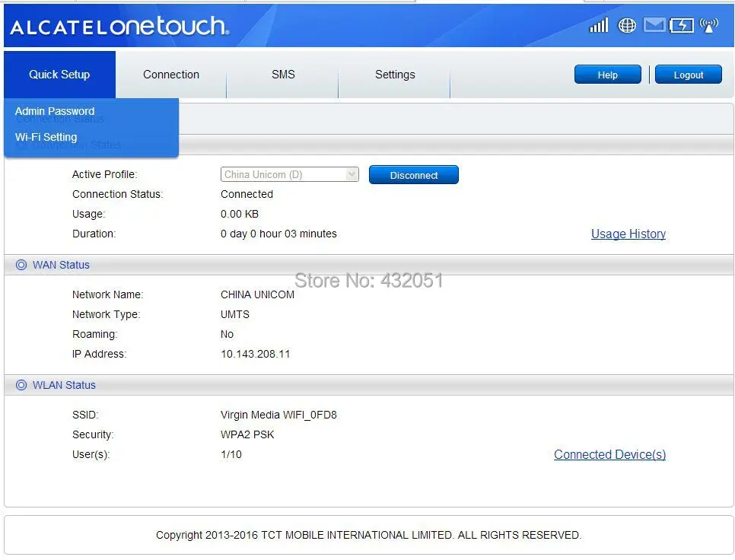This screenshot has height=560, width=735.
Task: Choose Admin Password from Quick Setup menu
Action: click(x=55, y=112)
